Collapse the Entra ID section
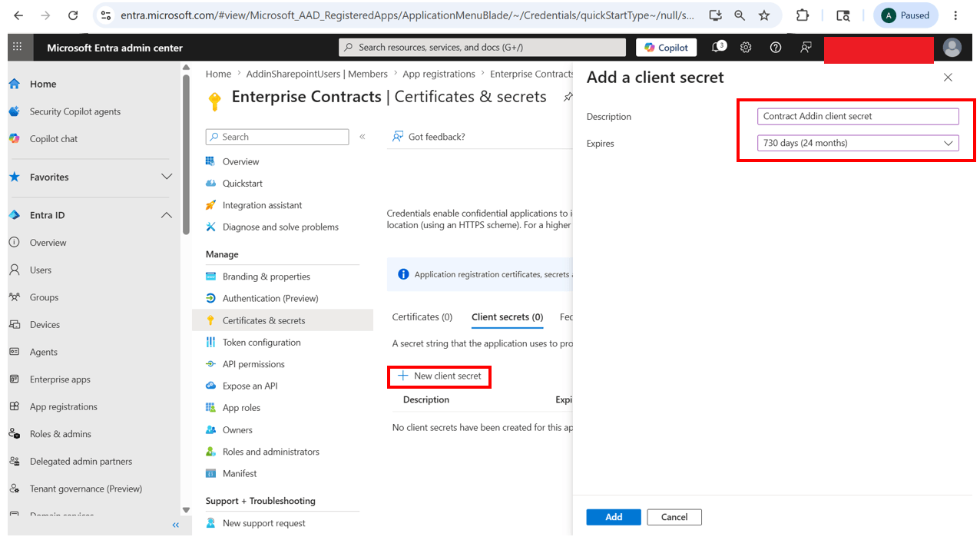The width and height of the screenshot is (980, 560). coord(167,215)
